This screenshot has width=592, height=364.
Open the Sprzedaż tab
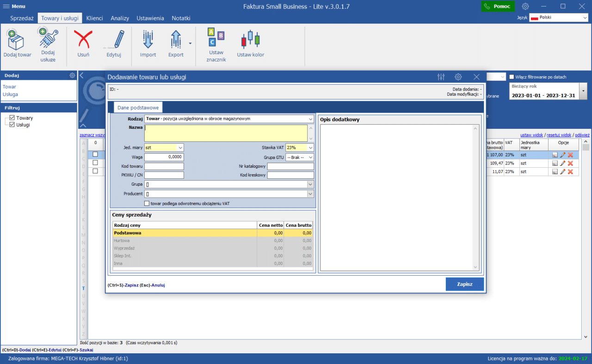pyautogui.click(x=22, y=18)
